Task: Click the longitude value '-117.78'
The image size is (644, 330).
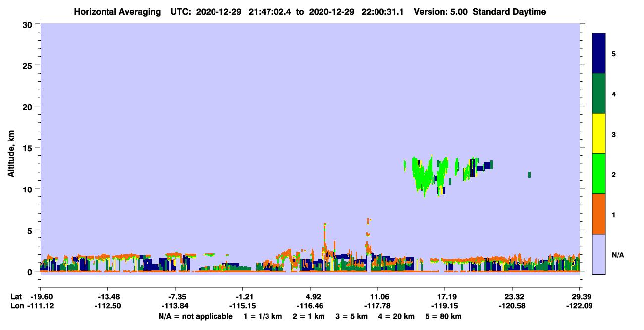Action: [377, 306]
